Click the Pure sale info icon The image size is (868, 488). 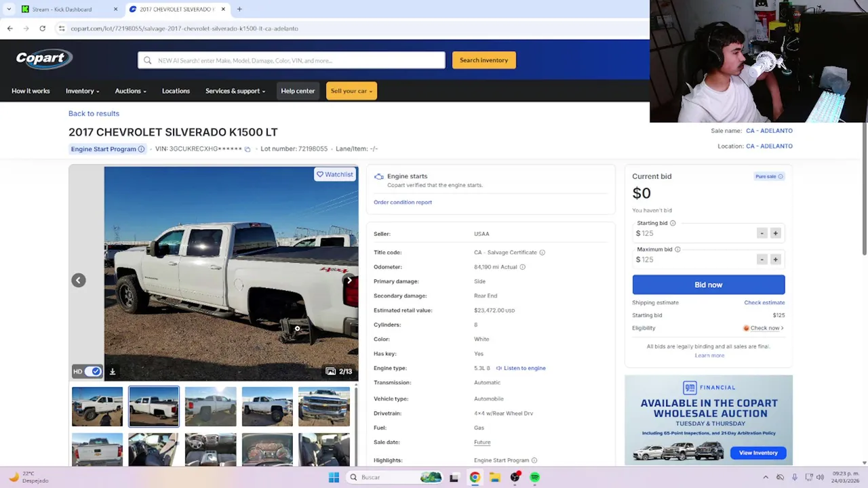click(781, 177)
